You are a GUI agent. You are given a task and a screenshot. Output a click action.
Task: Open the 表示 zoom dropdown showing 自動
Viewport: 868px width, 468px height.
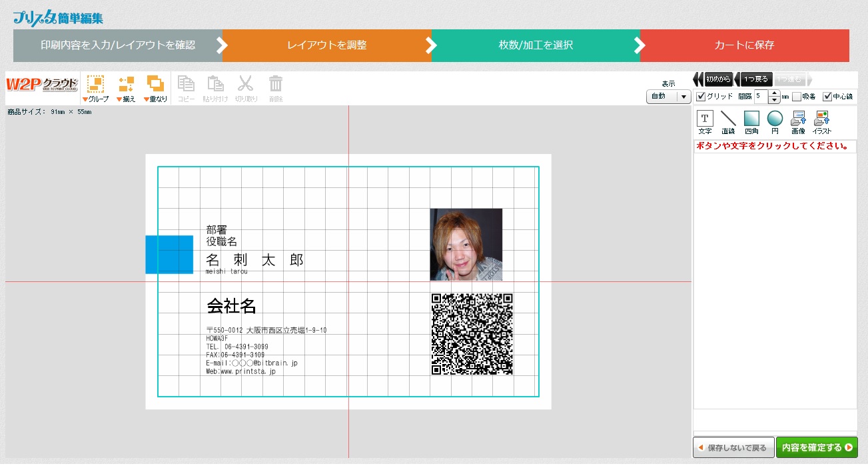click(x=668, y=97)
